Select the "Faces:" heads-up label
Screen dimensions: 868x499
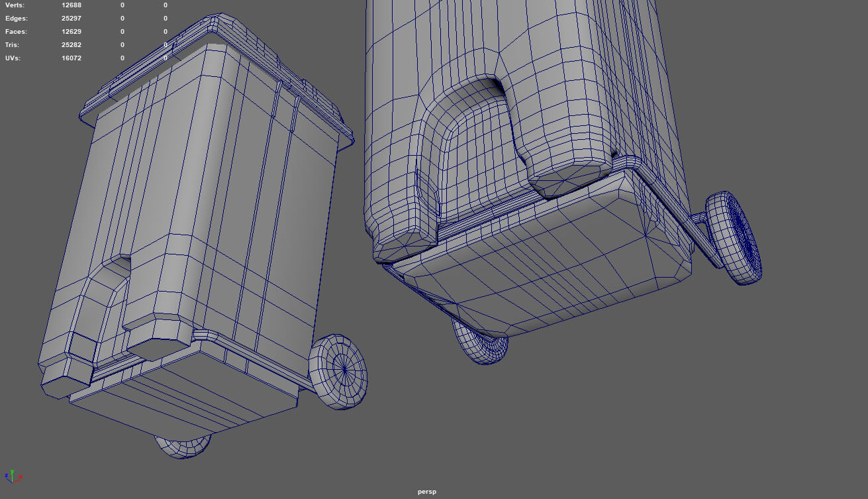(x=16, y=32)
